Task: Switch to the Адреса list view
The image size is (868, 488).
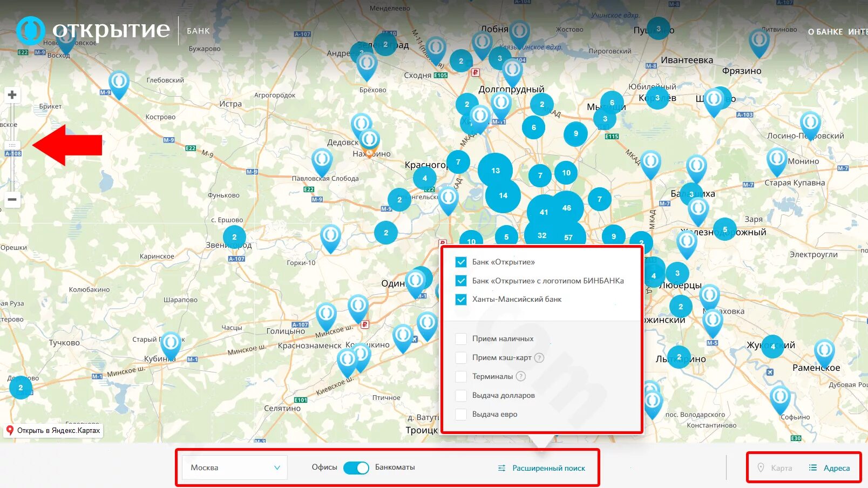Action: click(836, 468)
